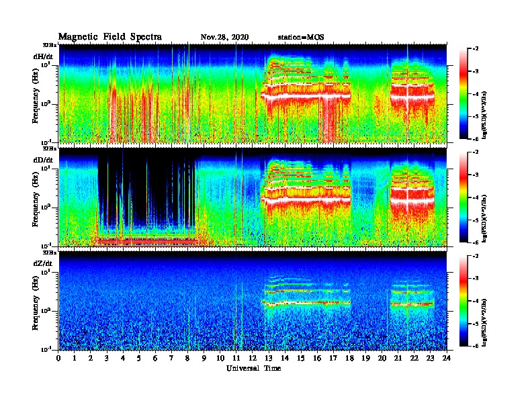Image resolution: width=532 pixels, height=411 pixels.
Task: Click the hour "16" tick label
Action: coord(317,358)
